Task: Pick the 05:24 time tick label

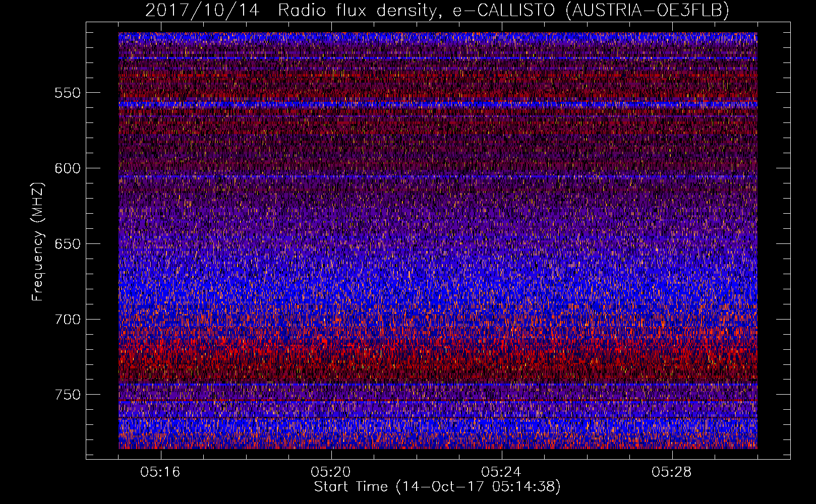Action: click(501, 472)
